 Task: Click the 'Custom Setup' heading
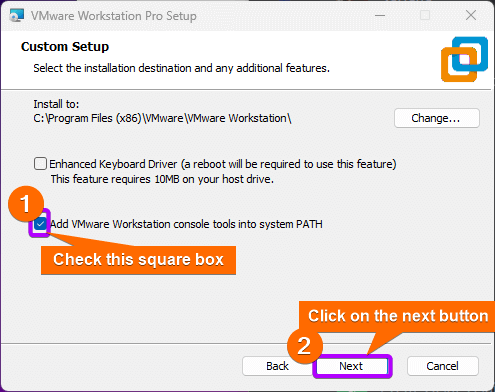65,47
